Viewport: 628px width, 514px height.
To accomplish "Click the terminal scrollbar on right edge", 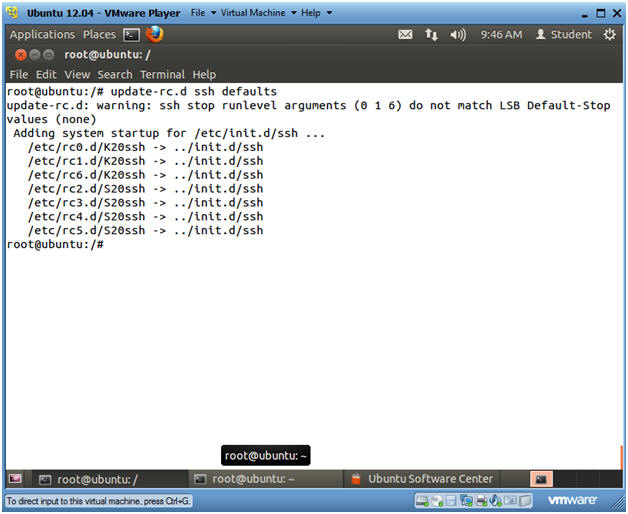I will 621,457.
